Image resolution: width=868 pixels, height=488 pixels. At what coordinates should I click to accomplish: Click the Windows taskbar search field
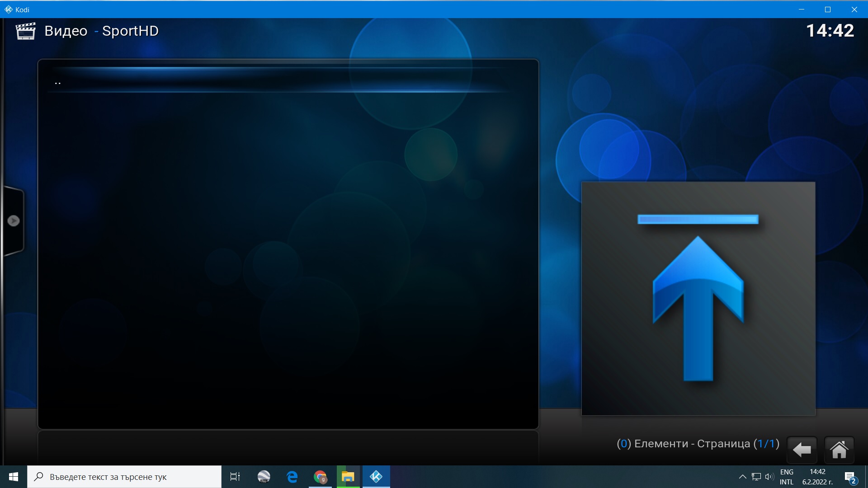point(124,477)
